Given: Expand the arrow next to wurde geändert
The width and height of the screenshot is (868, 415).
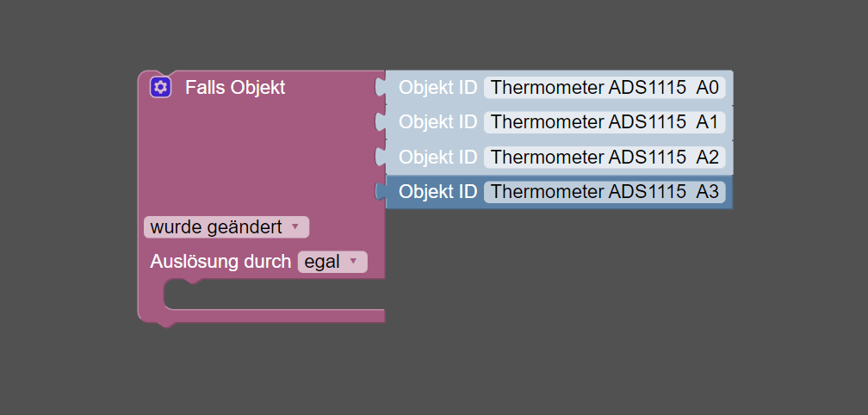Looking at the screenshot, I should point(295,226).
